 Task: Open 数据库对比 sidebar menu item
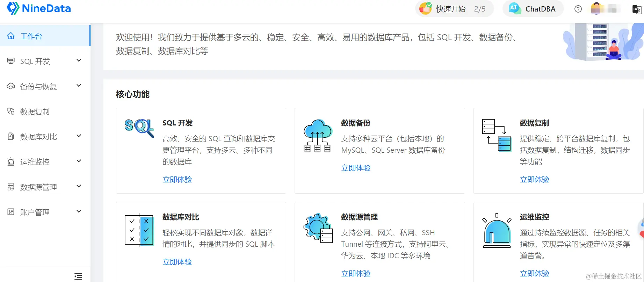click(45, 137)
